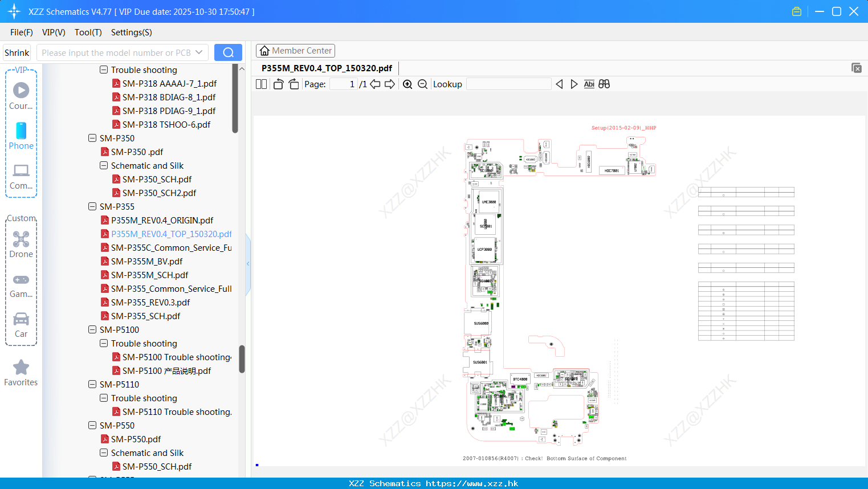
Task: Open the www.xzz.hk link in status bar
Action: tap(472, 483)
